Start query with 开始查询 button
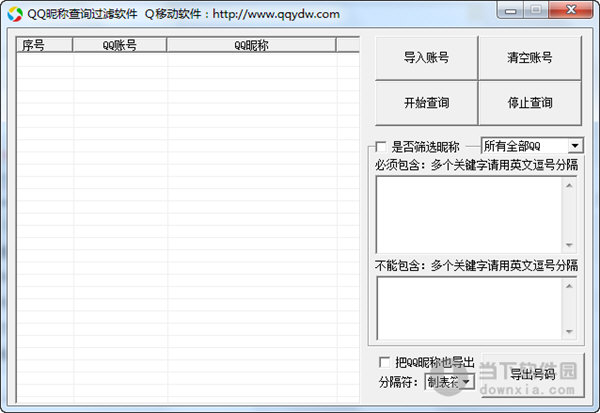 click(x=426, y=103)
